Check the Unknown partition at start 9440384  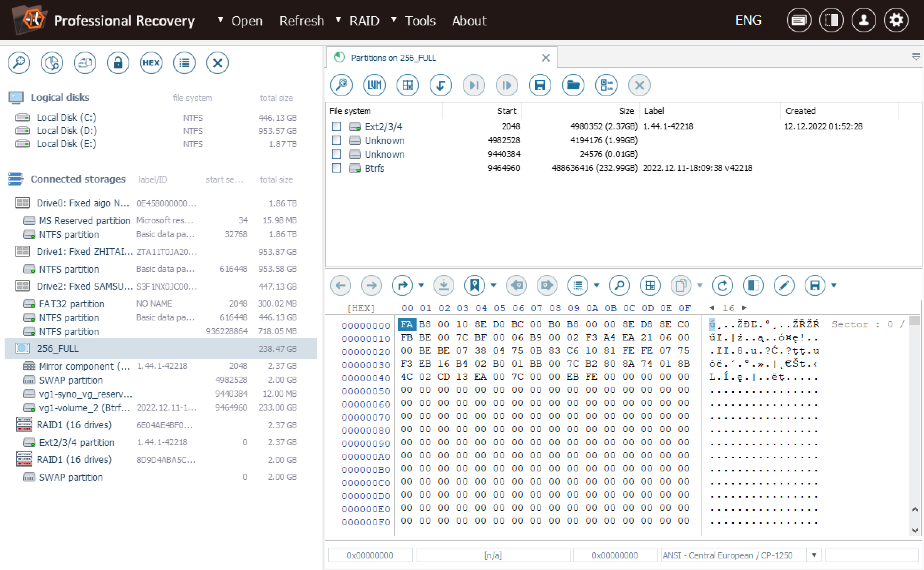pyautogui.click(x=336, y=154)
